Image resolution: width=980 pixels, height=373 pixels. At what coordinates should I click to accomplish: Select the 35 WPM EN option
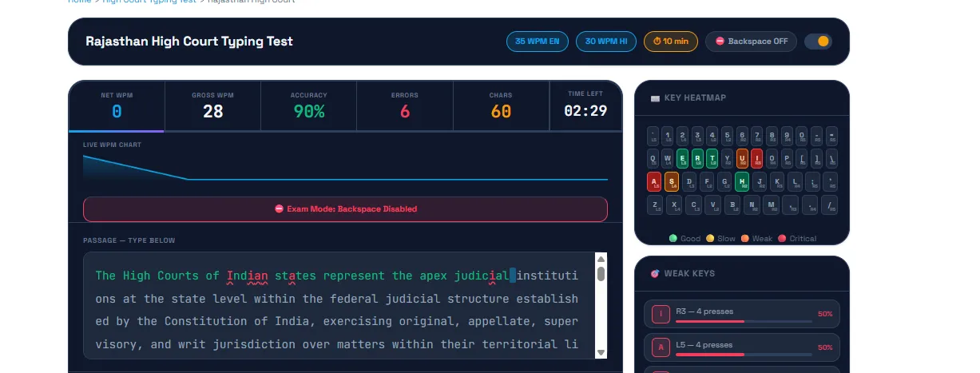[538, 42]
